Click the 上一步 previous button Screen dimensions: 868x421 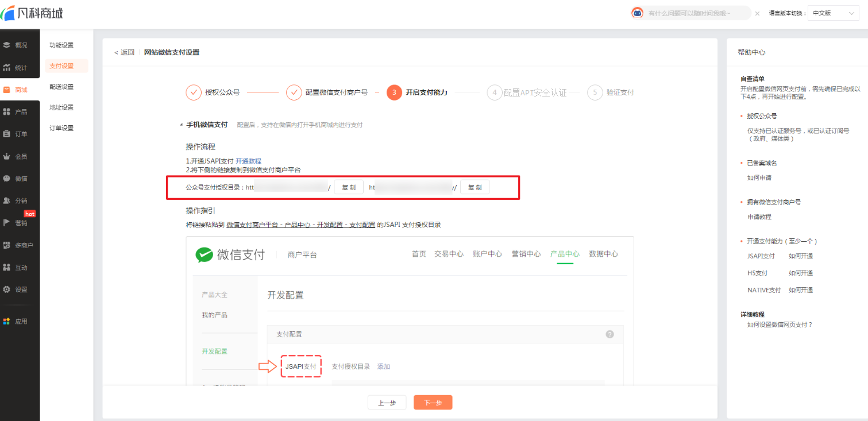pyautogui.click(x=387, y=403)
